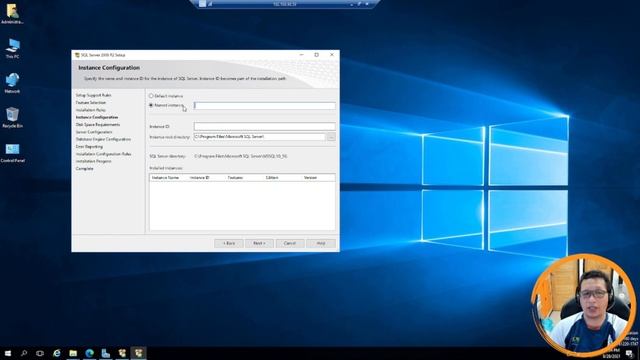Select Error Reporting step
640x360 pixels.
point(89,147)
